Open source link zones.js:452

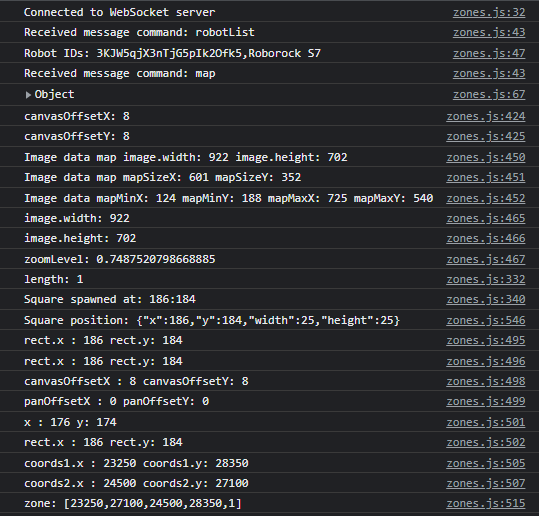[x=486, y=198]
